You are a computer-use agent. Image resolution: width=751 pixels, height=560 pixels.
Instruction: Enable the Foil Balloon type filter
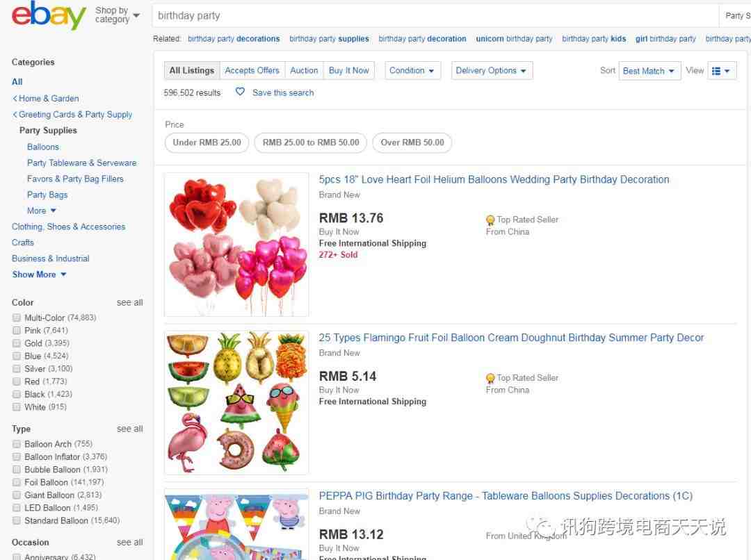coord(17,482)
